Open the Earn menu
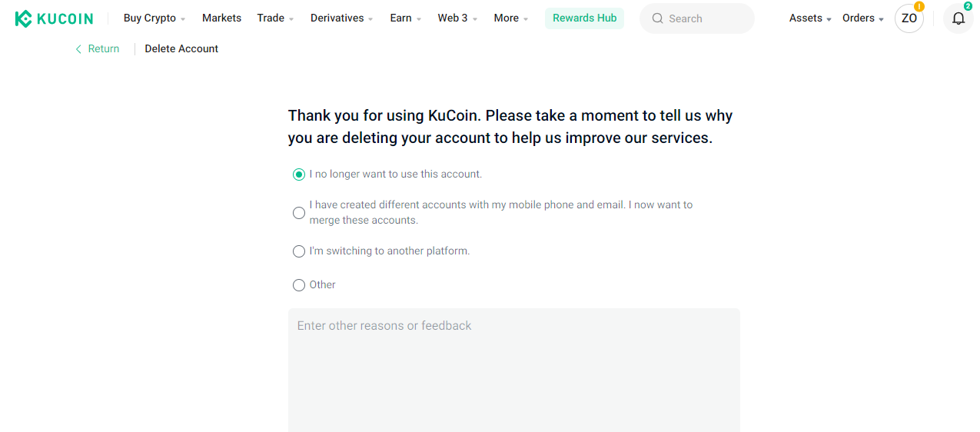980x432 pixels. pyautogui.click(x=406, y=18)
